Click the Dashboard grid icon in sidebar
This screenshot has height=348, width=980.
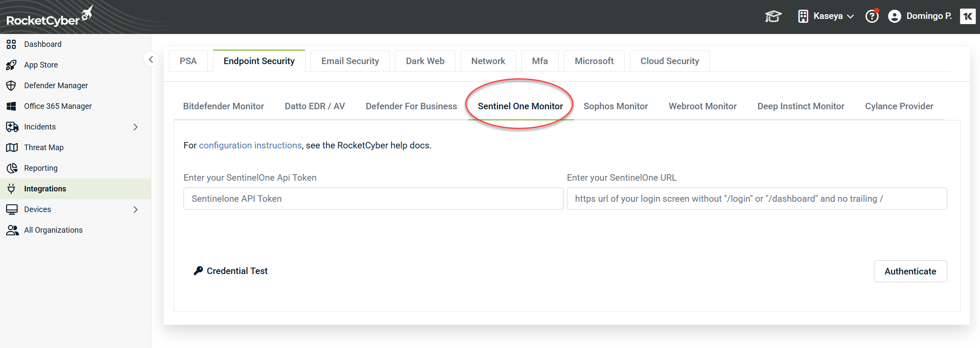point(12,44)
